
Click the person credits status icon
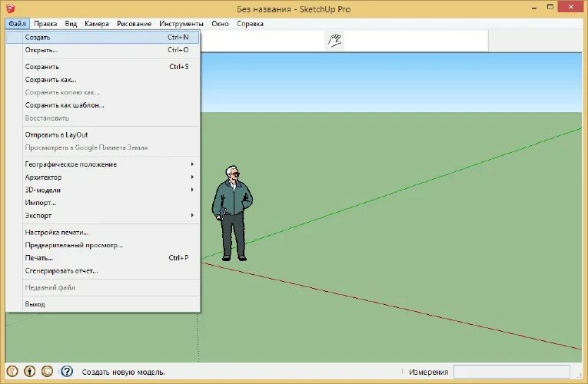click(x=30, y=371)
